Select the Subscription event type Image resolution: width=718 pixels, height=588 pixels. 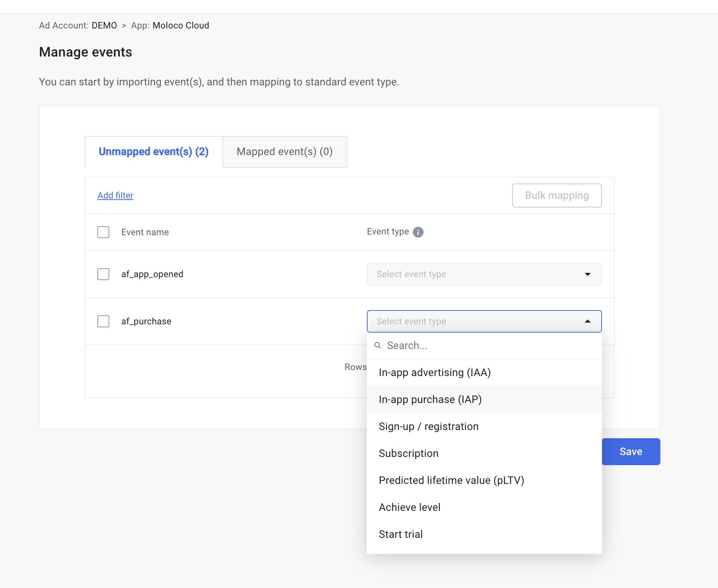pyautogui.click(x=408, y=454)
